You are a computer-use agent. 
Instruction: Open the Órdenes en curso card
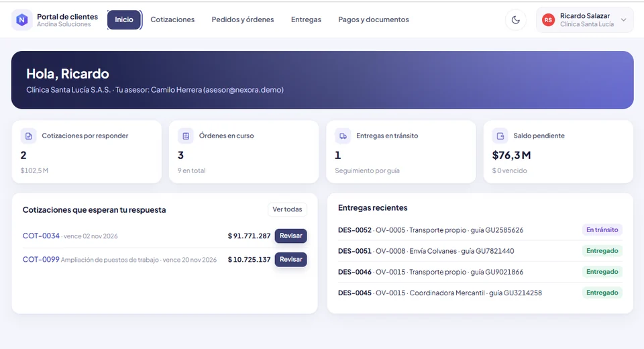pyautogui.click(x=244, y=152)
